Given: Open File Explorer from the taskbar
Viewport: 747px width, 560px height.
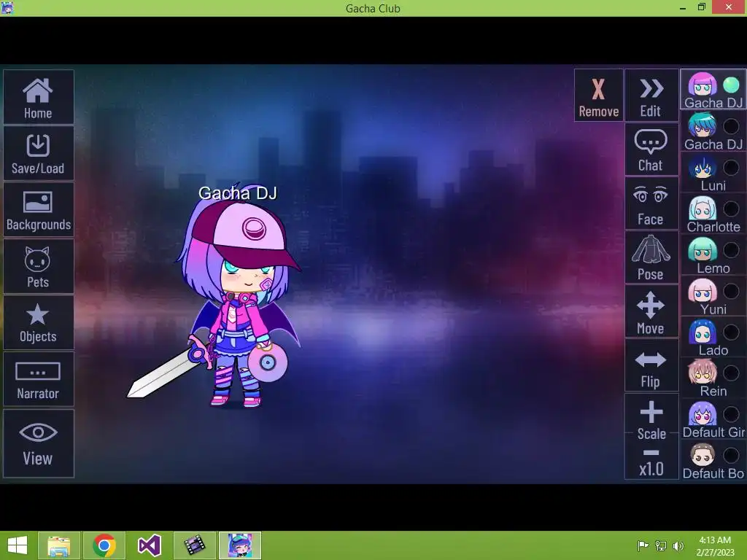Looking at the screenshot, I should 59,545.
